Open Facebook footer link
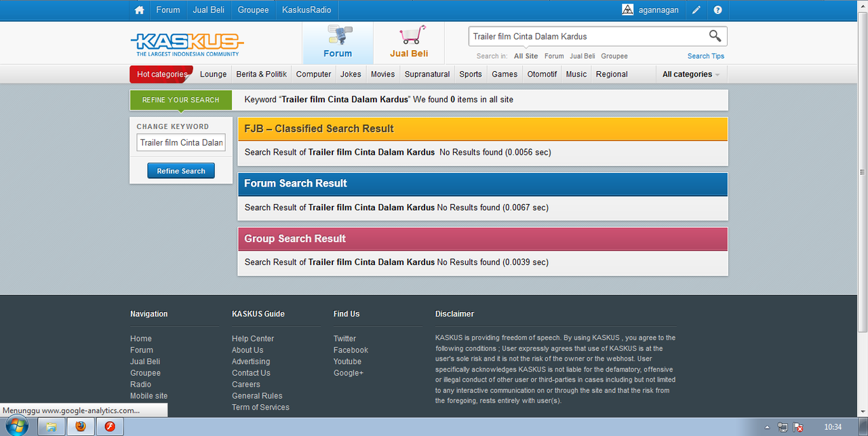This screenshot has width=868, height=436. (351, 351)
